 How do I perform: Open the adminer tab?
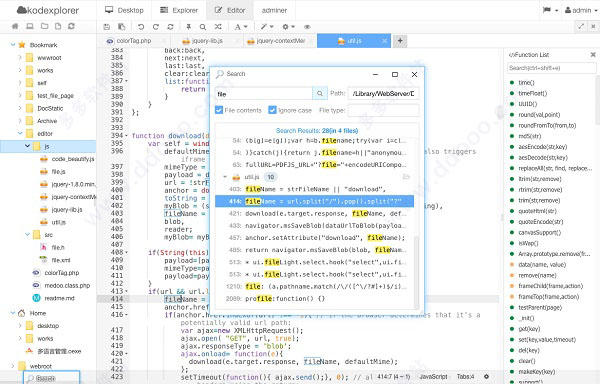point(274,10)
